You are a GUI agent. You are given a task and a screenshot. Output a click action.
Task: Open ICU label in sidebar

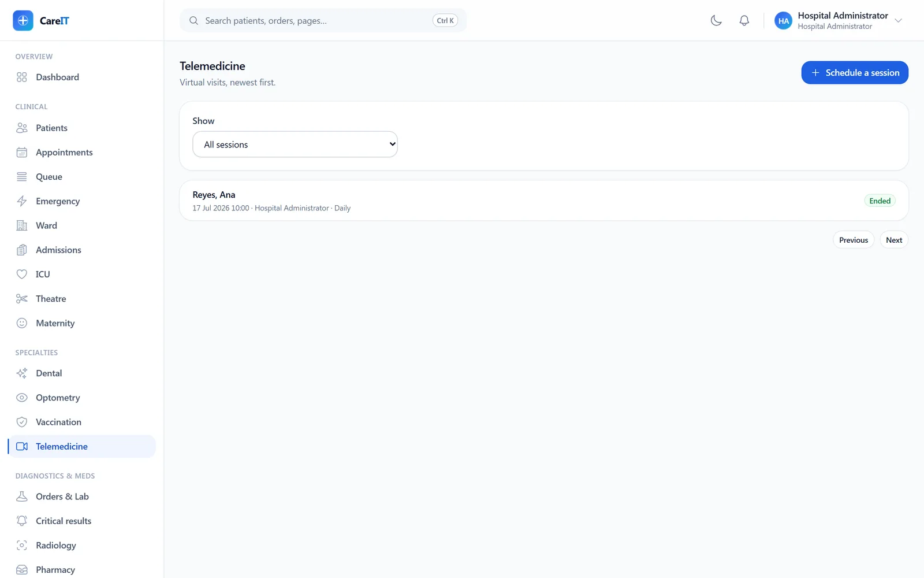click(43, 275)
